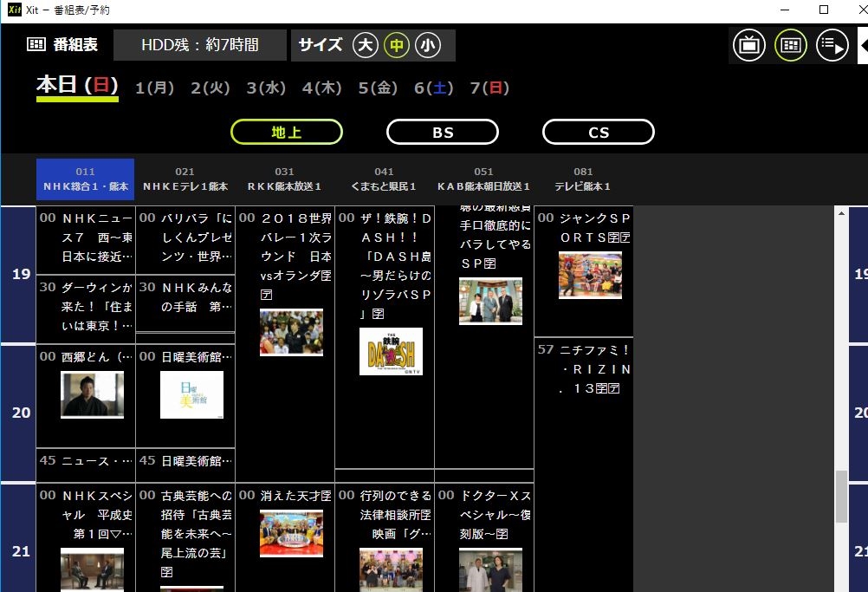Select channel 051 KAB熊本朝日放送1

(484, 179)
